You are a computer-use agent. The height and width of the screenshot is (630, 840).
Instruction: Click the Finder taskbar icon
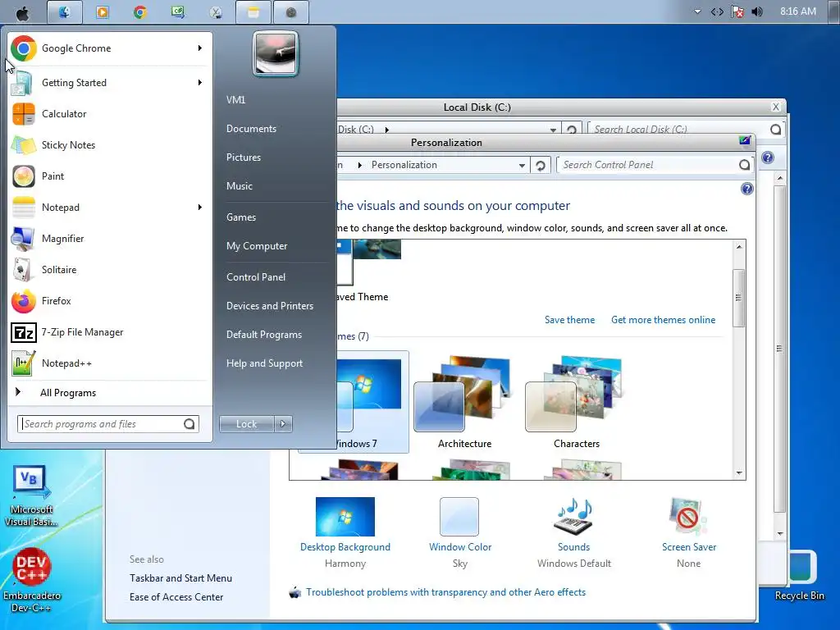pyautogui.click(x=65, y=12)
